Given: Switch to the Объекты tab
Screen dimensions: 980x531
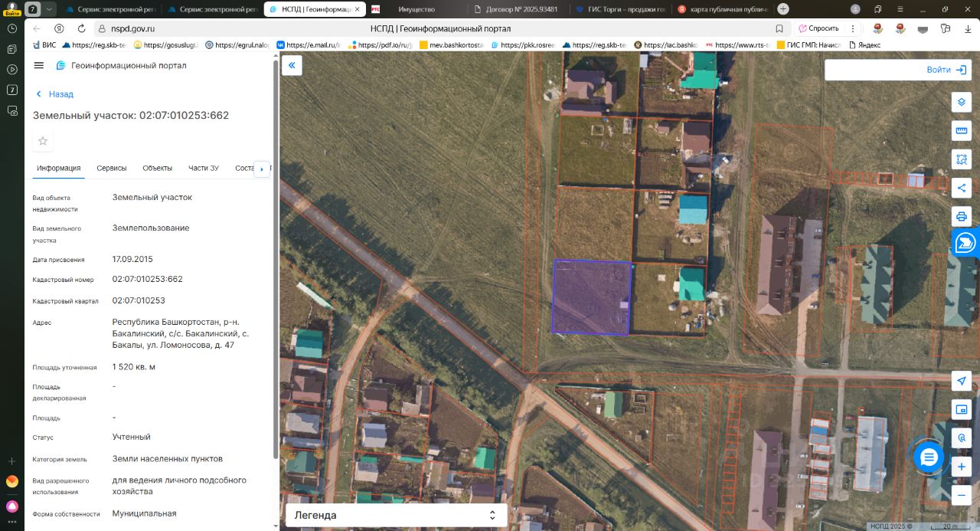Looking at the screenshot, I should click(x=158, y=168).
